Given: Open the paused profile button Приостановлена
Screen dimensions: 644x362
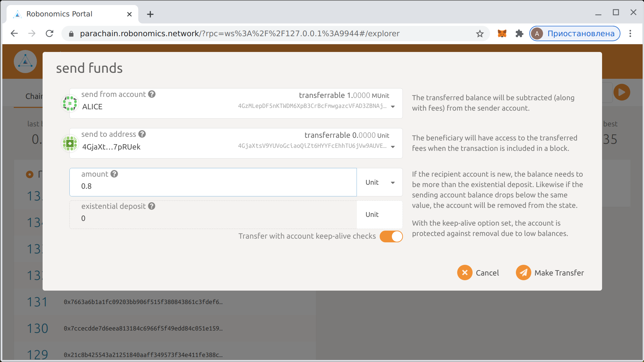Looking at the screenshot, I should pos(575,34).
